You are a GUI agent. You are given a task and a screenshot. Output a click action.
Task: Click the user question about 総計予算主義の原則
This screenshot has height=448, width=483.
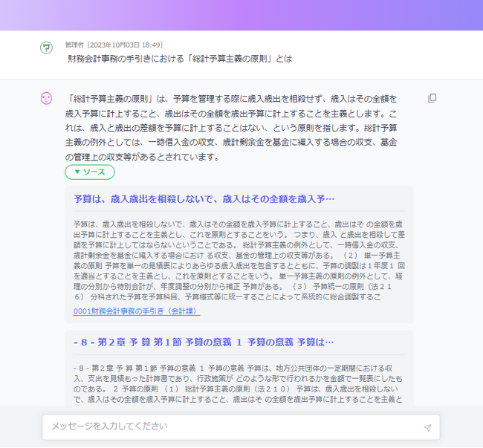[x=180, y=59]
